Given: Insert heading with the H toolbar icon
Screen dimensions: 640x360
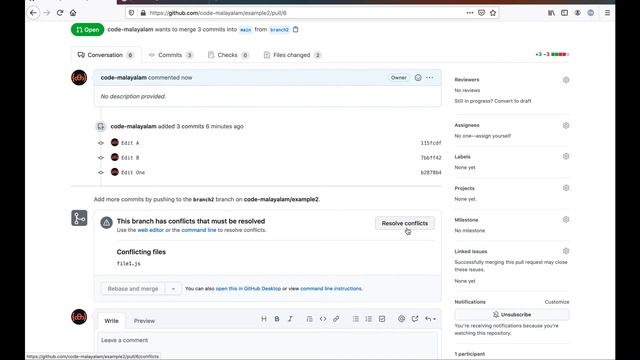Looking at the screenshot, I should (x=264, y=319).
